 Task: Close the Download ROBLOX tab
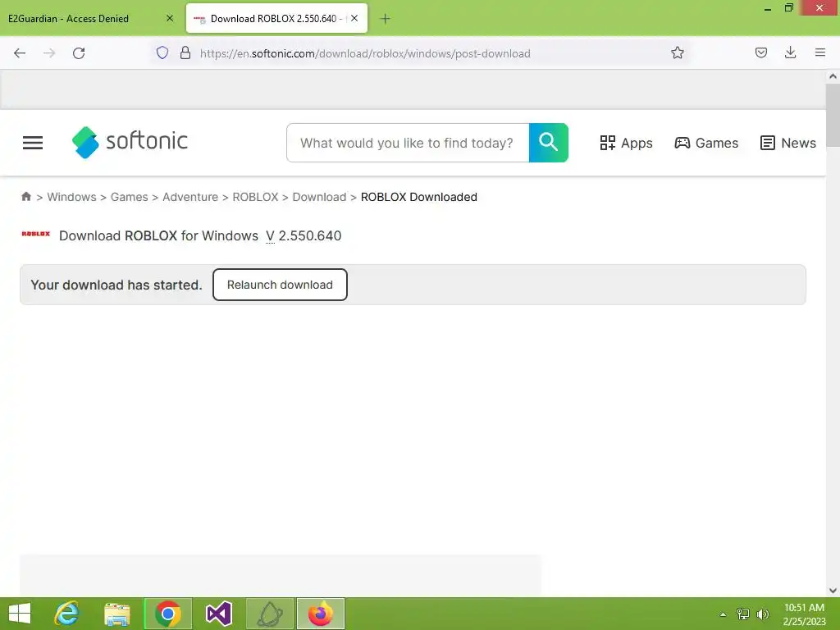click(x=354, y=18)
